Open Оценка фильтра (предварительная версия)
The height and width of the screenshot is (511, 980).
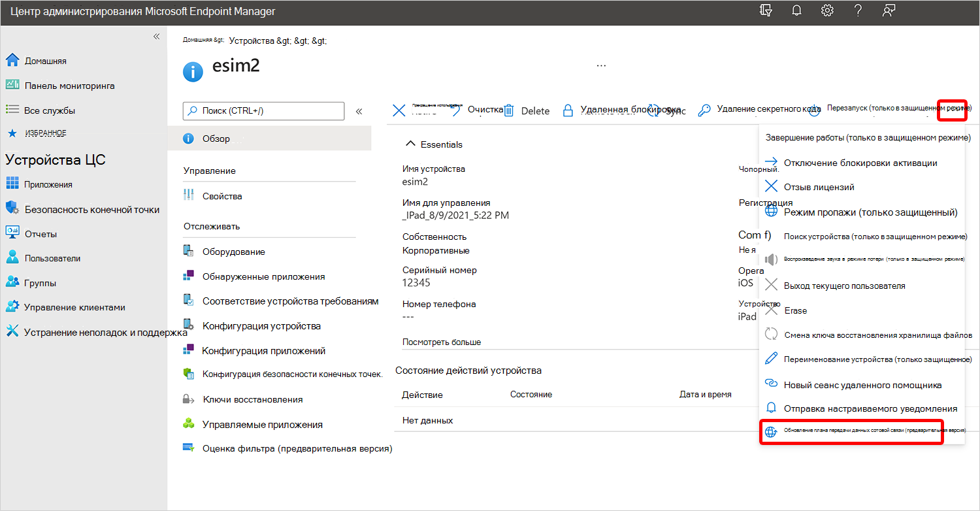(x=297, y=449)
